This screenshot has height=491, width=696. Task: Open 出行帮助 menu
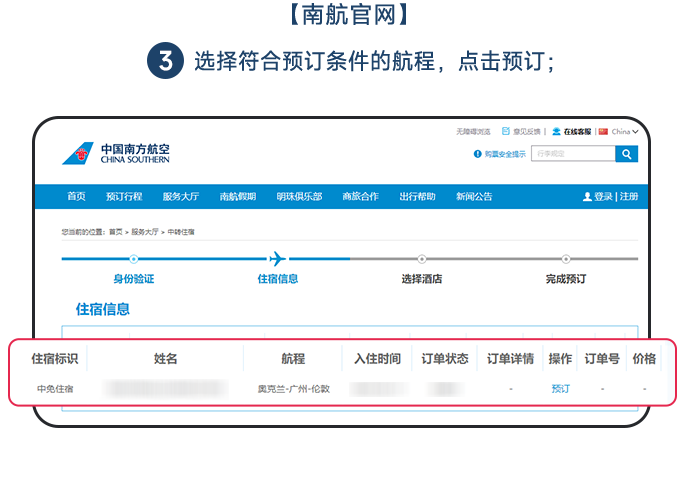coord(417,196)
